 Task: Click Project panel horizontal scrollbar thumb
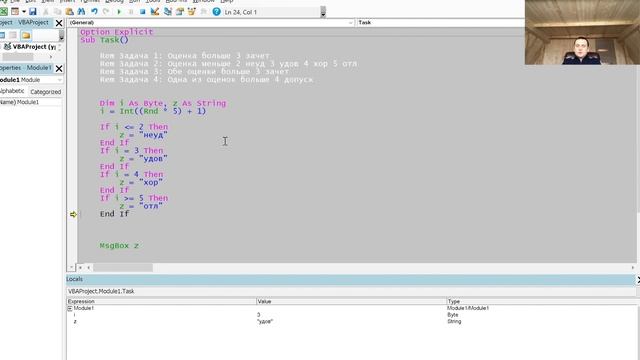[18, 57]
